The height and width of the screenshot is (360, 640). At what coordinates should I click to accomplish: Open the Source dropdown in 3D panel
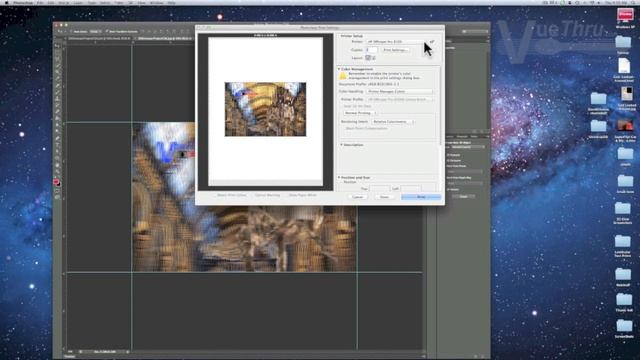point(467,147)
